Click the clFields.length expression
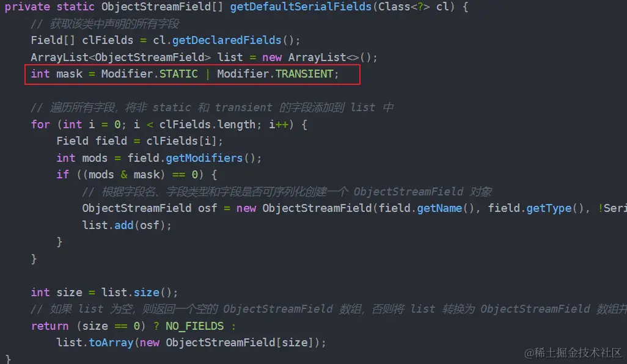This screenshot has width=627, height=364. tap(207, 124)
